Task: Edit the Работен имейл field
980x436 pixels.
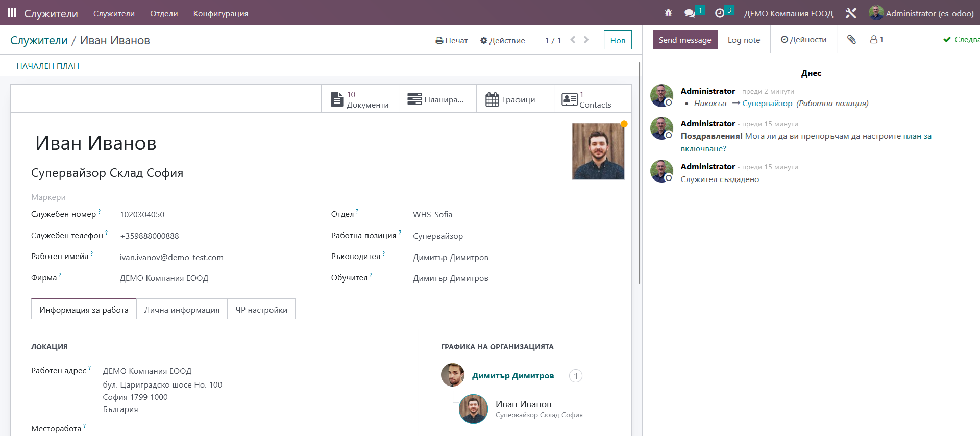Action: [171, 257]
